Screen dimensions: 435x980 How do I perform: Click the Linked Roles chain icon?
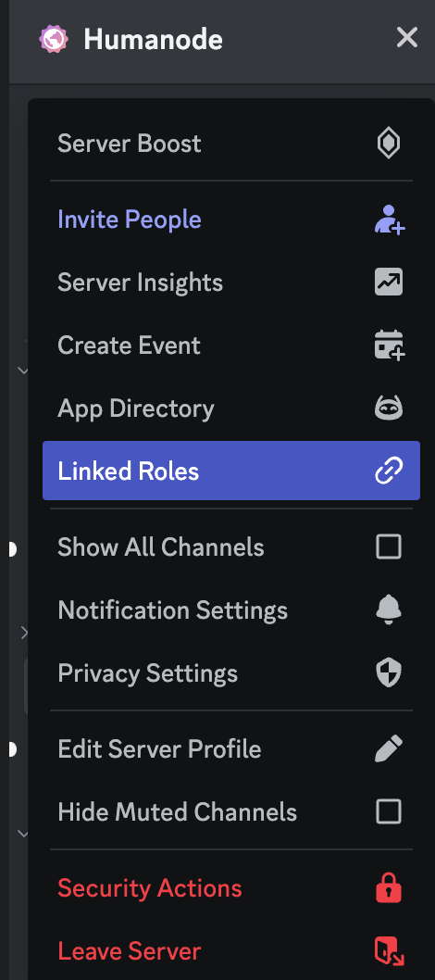(x=388, y=471)
